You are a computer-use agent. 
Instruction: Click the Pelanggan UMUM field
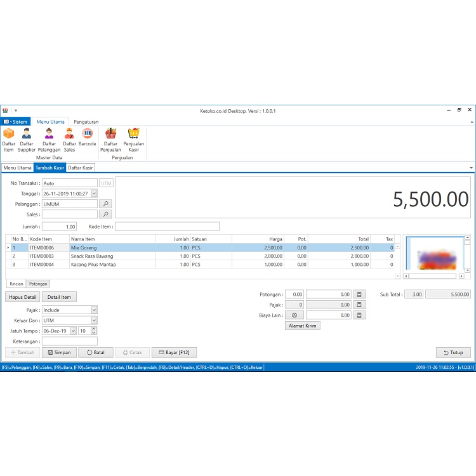(x=70, y=204)
